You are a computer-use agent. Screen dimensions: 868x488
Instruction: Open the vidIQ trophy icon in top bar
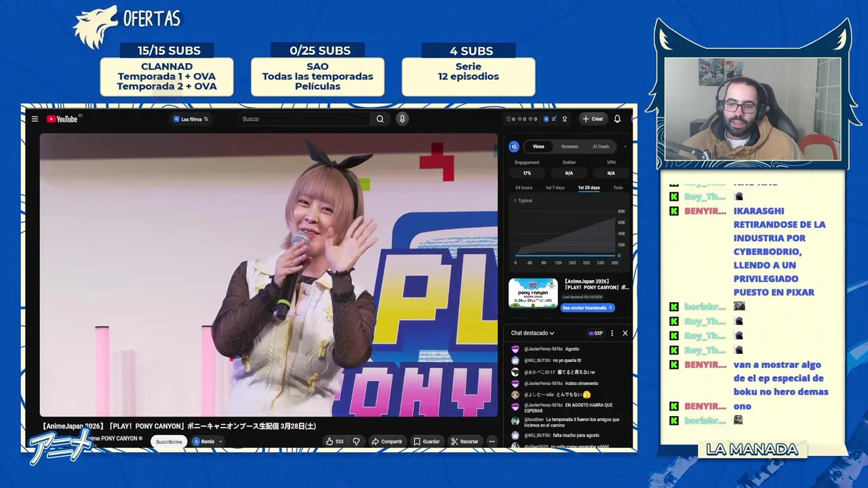click(x=564, y=119)
